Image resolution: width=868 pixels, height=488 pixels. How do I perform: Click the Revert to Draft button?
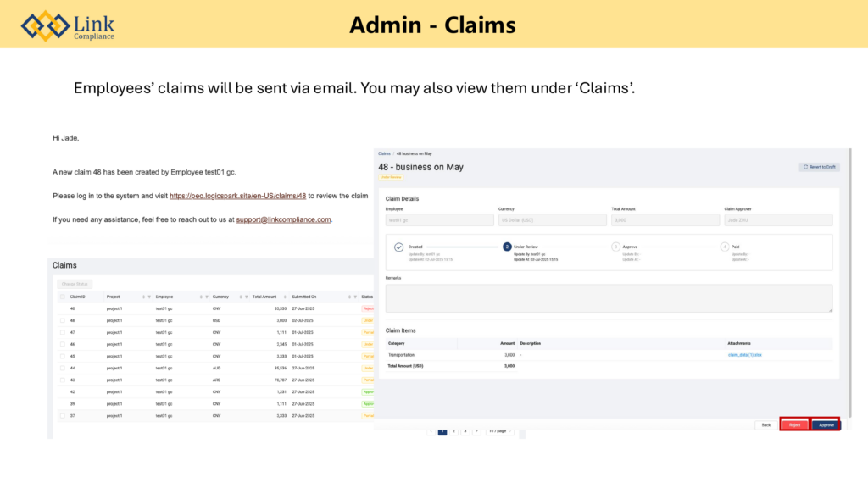pos(819,167)
